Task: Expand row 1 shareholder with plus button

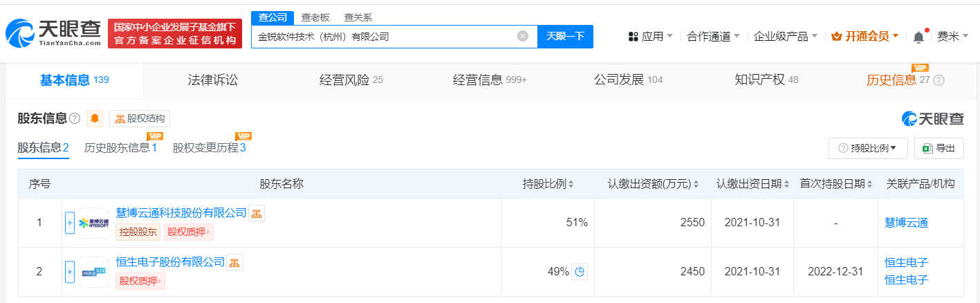Action: (x=69, y=223)
